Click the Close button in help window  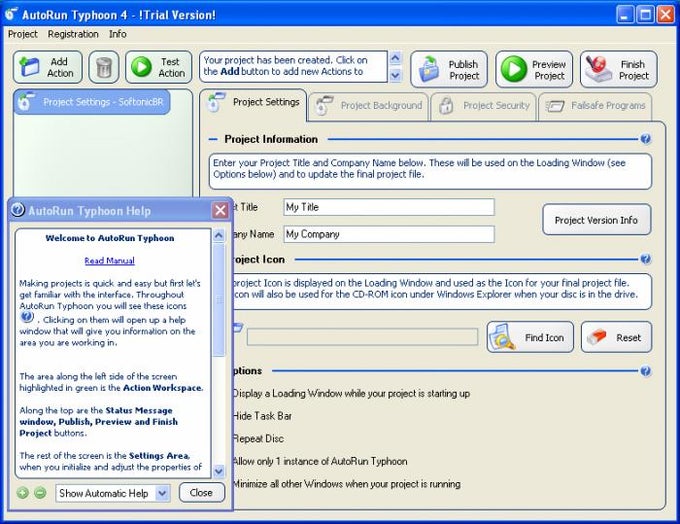202,493
